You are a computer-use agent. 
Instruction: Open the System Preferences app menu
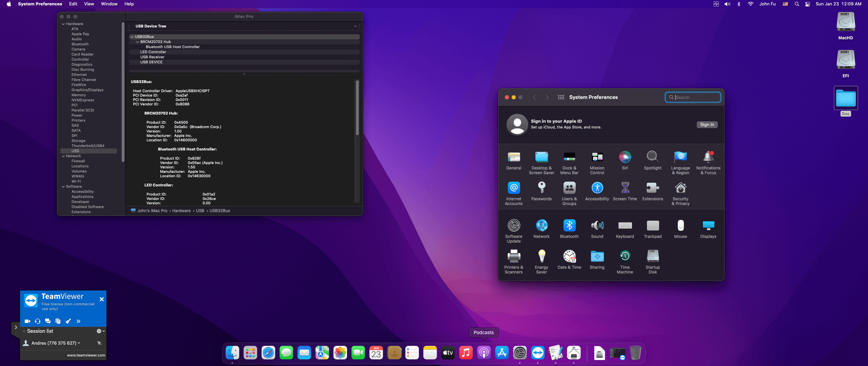(x=40, y=4)
